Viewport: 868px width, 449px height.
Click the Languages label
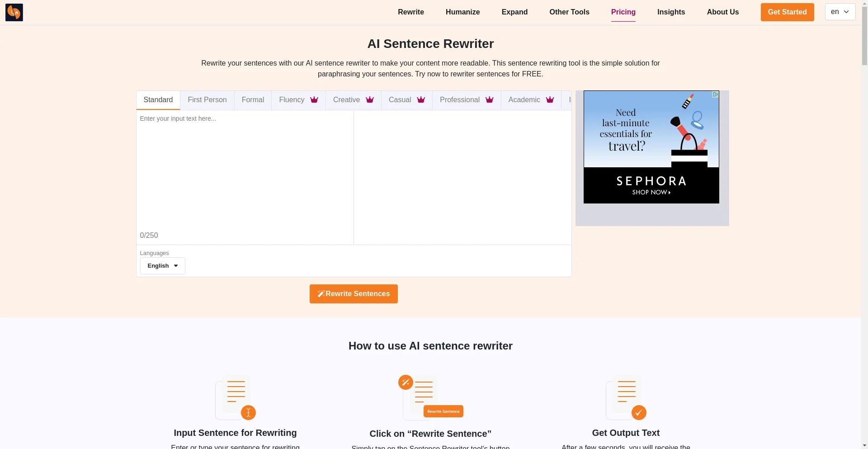click(154, 253)
